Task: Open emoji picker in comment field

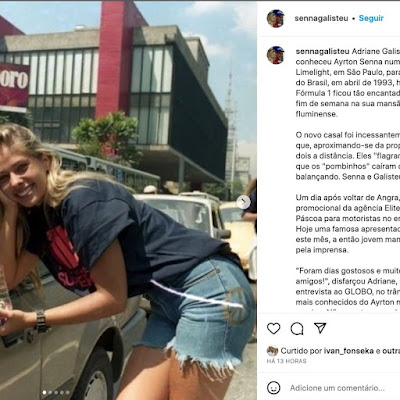Action: pos(274,388)
